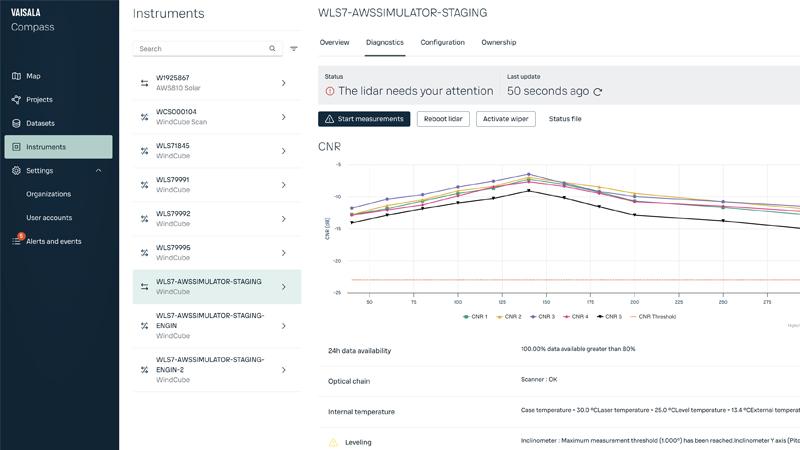The image size is (800, 450).
Task: Open the Overview tab
Action: coord(334,42)
